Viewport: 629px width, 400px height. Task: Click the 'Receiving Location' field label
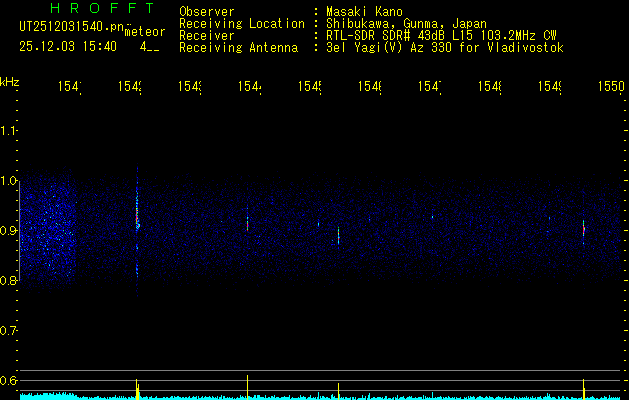(241, 24)
